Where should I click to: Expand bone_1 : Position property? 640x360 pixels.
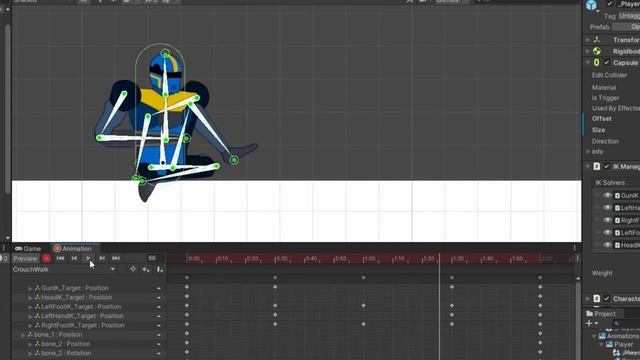coord(23,335)
